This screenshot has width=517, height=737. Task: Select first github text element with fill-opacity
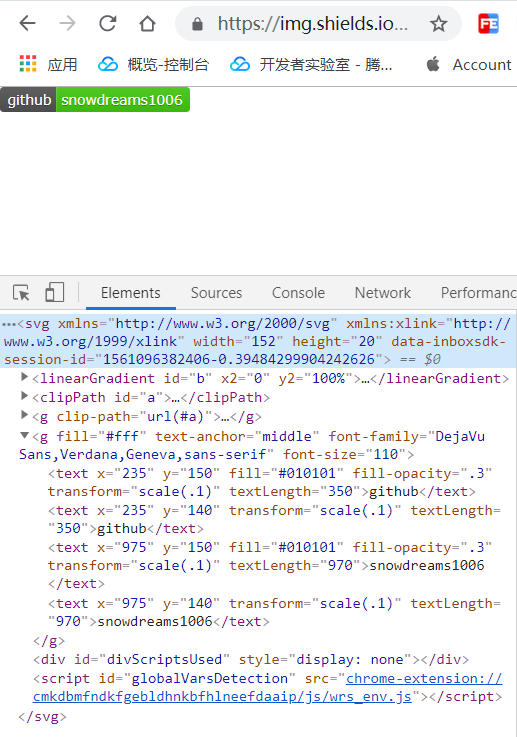(269, 482)
